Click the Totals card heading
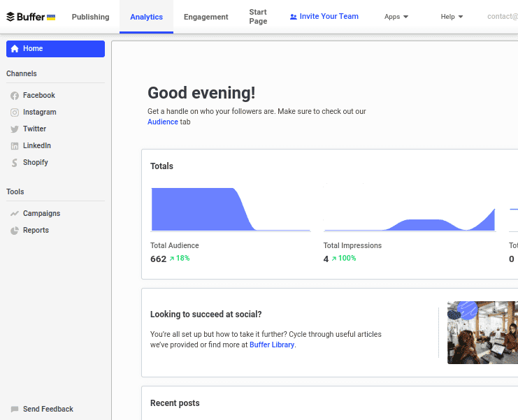The width and height of the screenshot is (518, 420). 161,166
